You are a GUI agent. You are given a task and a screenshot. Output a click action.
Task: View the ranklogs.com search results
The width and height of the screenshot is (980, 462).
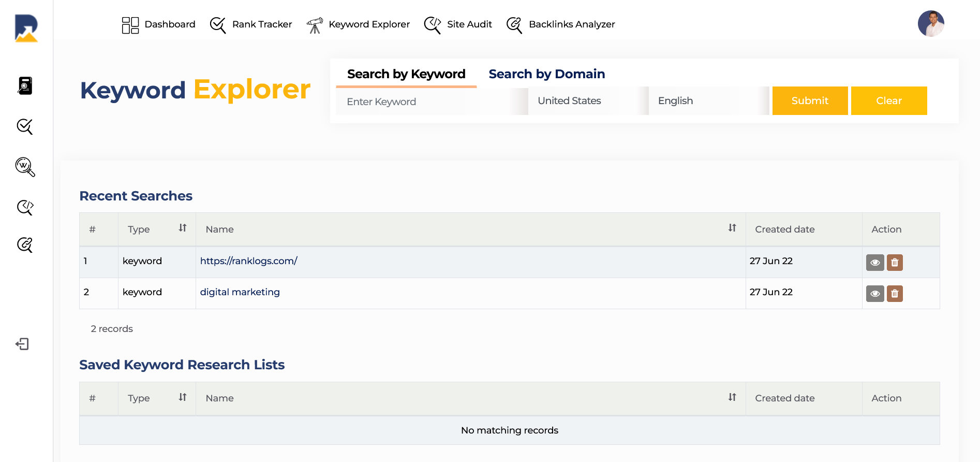pyautogui.click(x=875, y=263)
